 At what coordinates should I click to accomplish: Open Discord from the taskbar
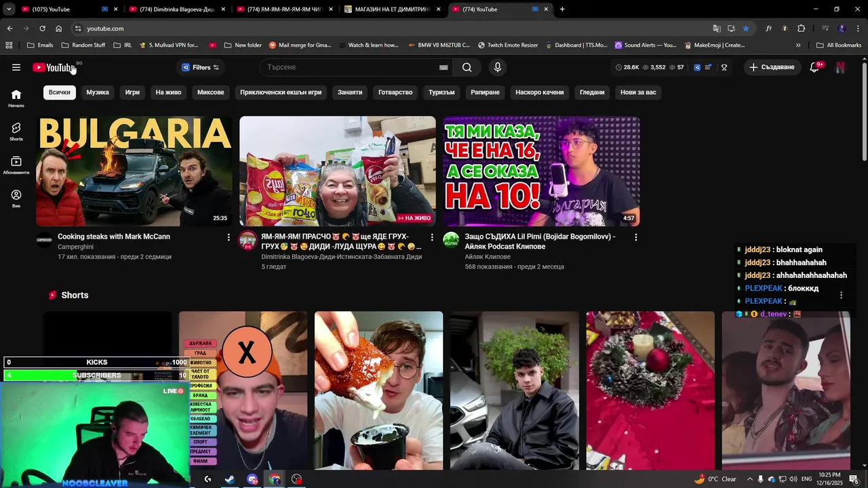pyautogui.click(x=252, y=479)
